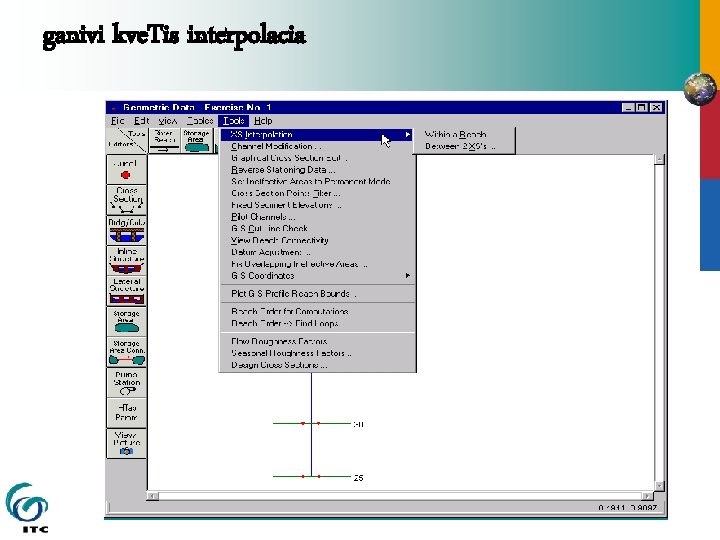Screen dimensions: 720x540
Task: Open the Storage Area editor in left sidebar
Action: [126, 321]
